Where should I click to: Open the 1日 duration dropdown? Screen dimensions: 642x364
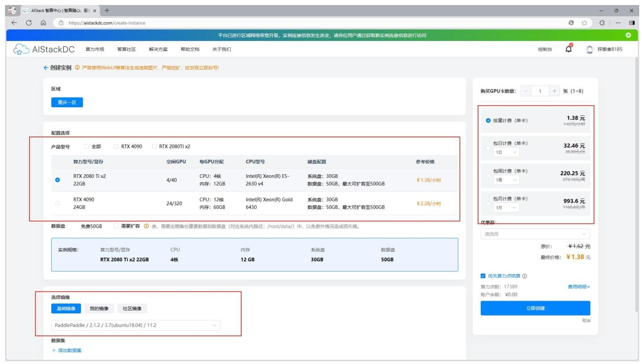point(506,152)
